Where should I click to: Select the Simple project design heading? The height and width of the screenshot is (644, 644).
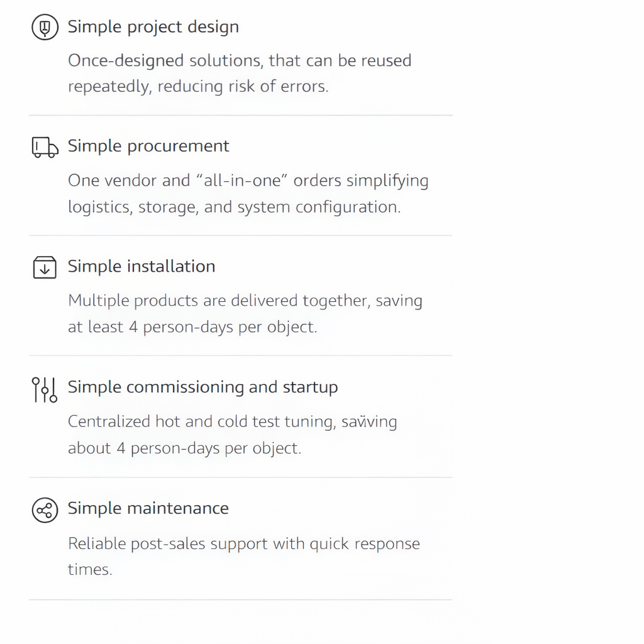153,27
